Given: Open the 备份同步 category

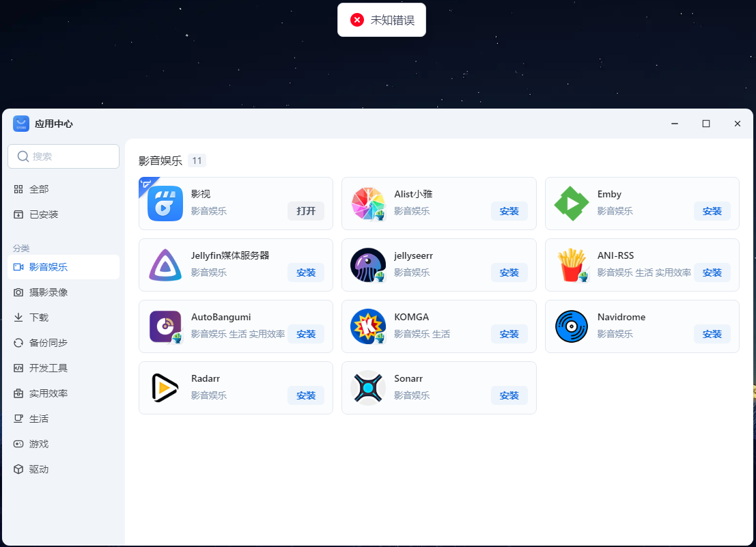Looking at the screenshot, I should coord(64,343).
